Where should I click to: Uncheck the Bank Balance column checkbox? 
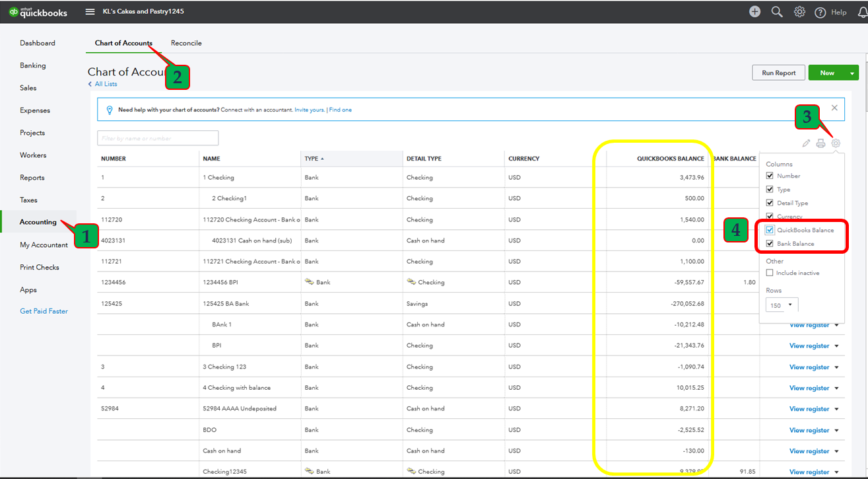point(770,244)
